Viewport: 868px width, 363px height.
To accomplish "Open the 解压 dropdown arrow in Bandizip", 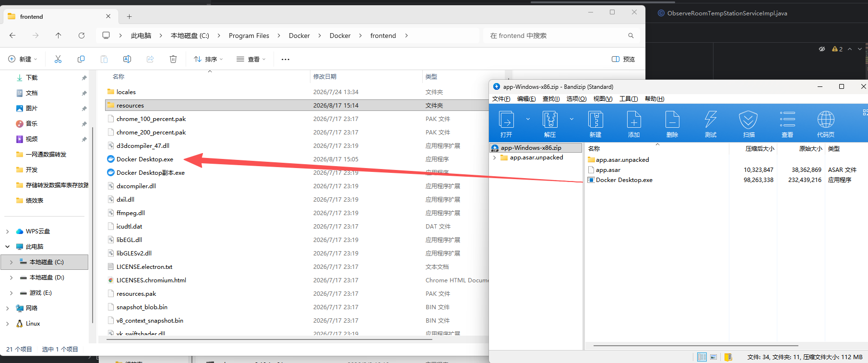I will 571,119.
